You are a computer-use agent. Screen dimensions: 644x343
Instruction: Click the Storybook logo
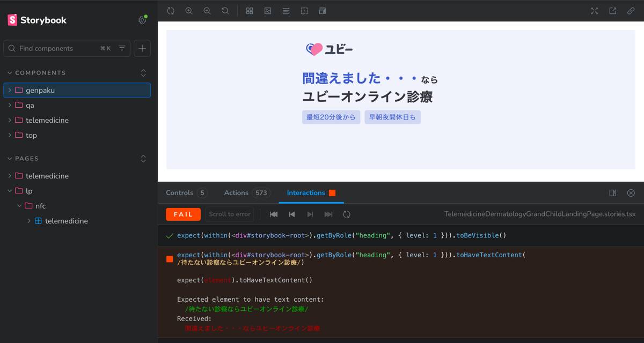37,20
